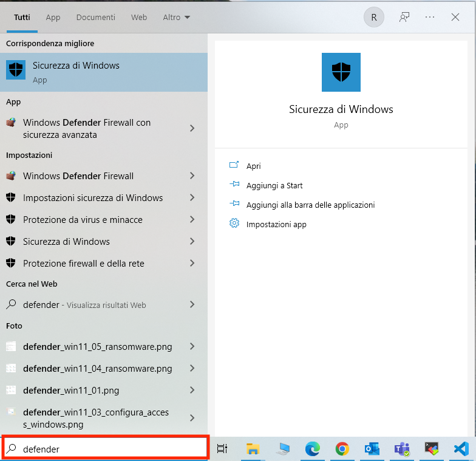Click Aggiungi a Start
476x461 pixels.
tap(274, 186)
